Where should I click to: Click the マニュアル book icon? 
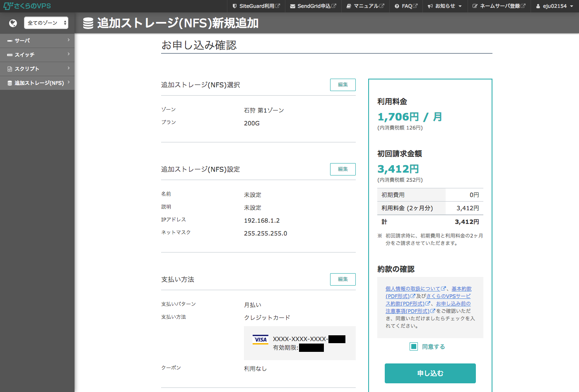[x=349, y=6]
